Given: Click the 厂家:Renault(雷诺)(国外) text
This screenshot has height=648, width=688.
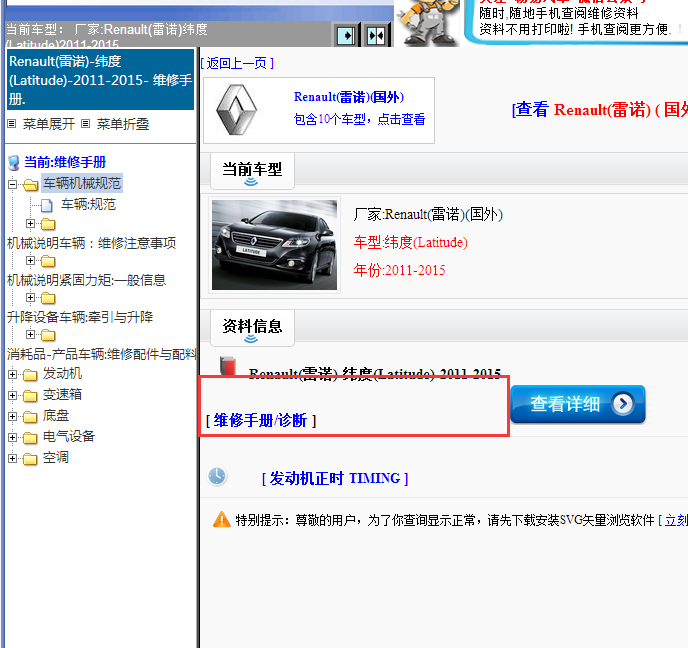Looking at the screenshot, I should point(428,214).
